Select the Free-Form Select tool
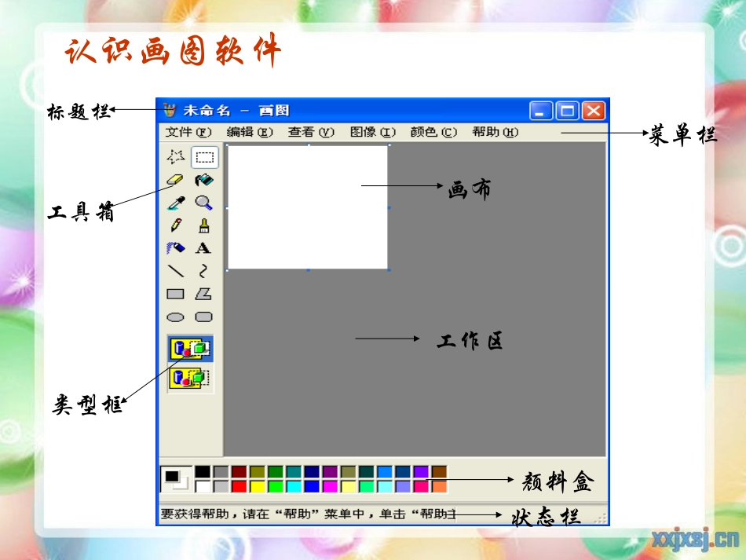The image size is (746, 560). tap(176, 157)
